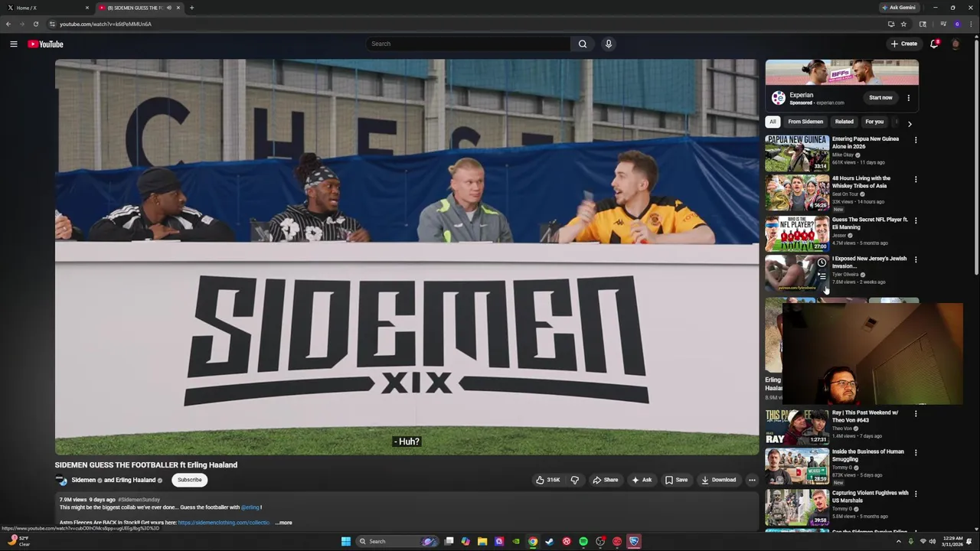Open the #SidemenSunday hashtag
Image resolution: width=980 pixels, height=551 pixels.
(x=139, y=500)
